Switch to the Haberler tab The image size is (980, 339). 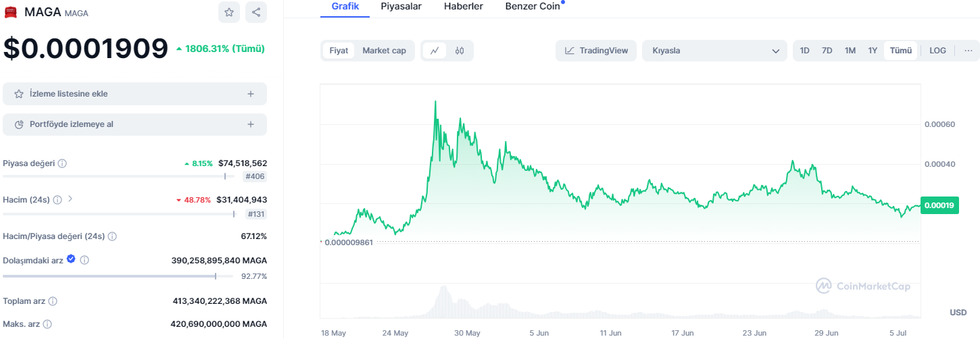[463, 6]
